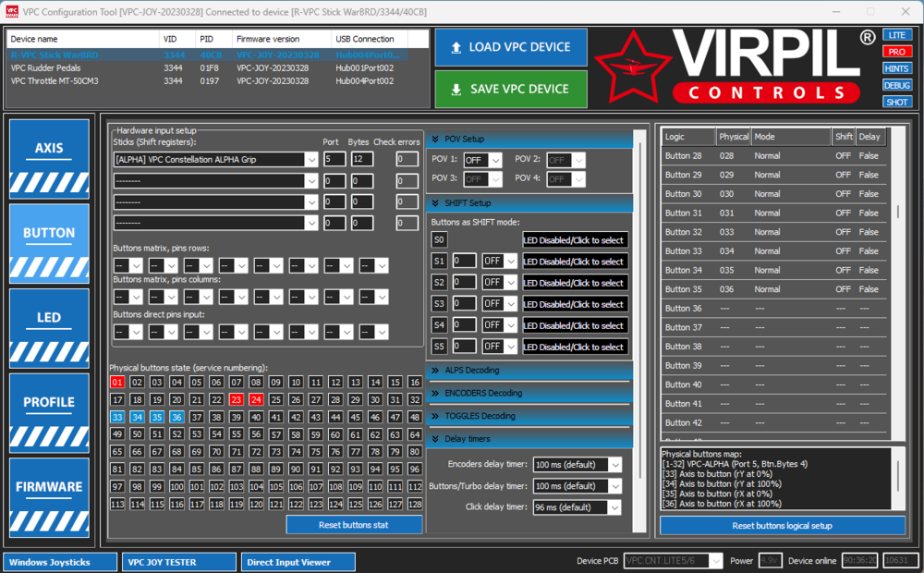Image resolution: width=924 pixels, height=573 pixels.
Task: Expand the ENCODERS Decoding section
Action: pyautogui.click(x=529, y=393)
